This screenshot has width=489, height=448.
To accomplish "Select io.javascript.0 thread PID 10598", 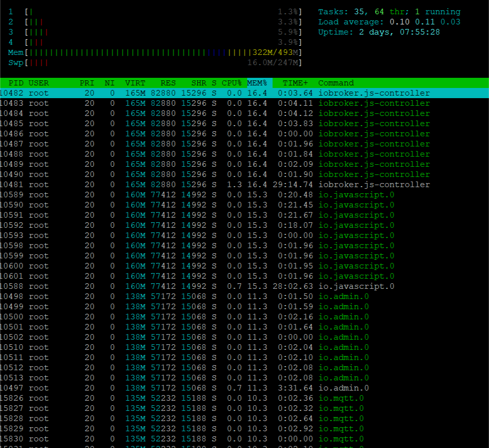I will pos(244,246).
